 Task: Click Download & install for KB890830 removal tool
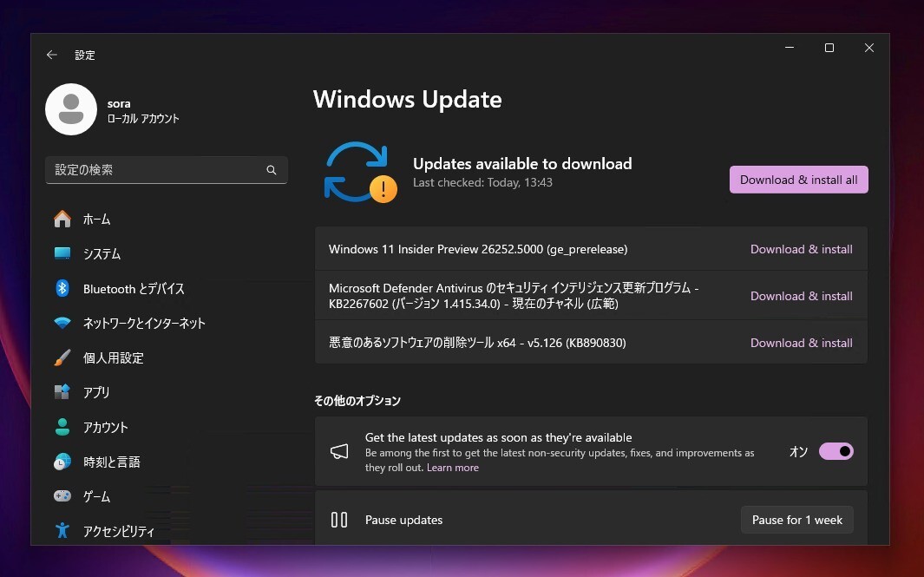[x=801, y=342]
